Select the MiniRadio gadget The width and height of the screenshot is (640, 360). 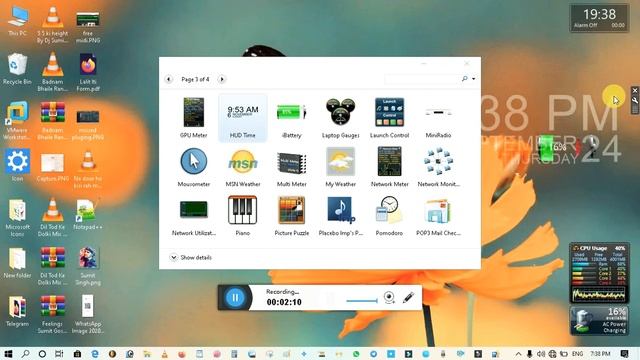tap(438, 118)
